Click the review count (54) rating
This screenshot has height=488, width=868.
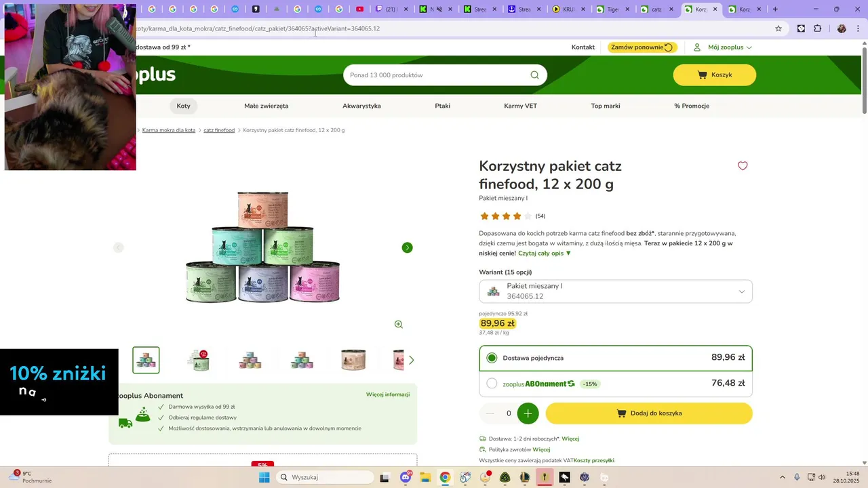(540, 216)
